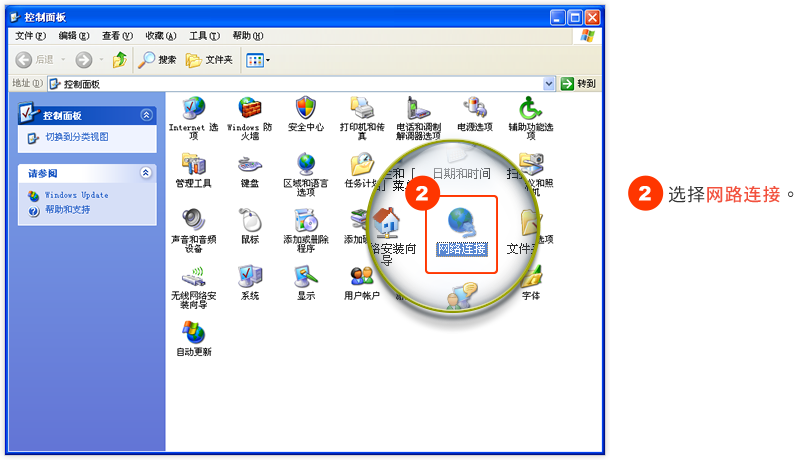The image size is (800, 460).
Task: Open the 工具 menu
Action: tap(204, 35)
